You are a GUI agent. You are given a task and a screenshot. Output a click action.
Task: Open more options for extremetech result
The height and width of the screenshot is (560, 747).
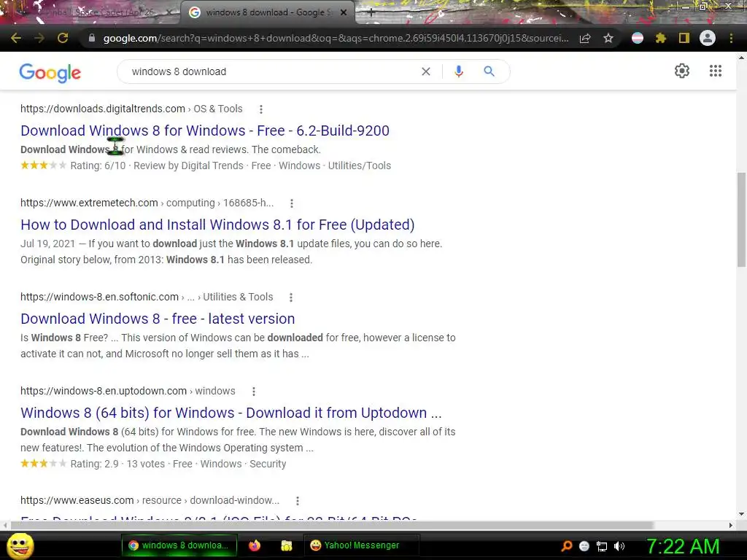coord(292,203)
